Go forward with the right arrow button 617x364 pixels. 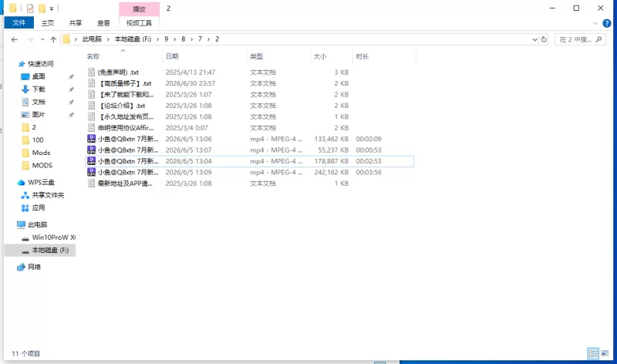(x=30, y=39)
